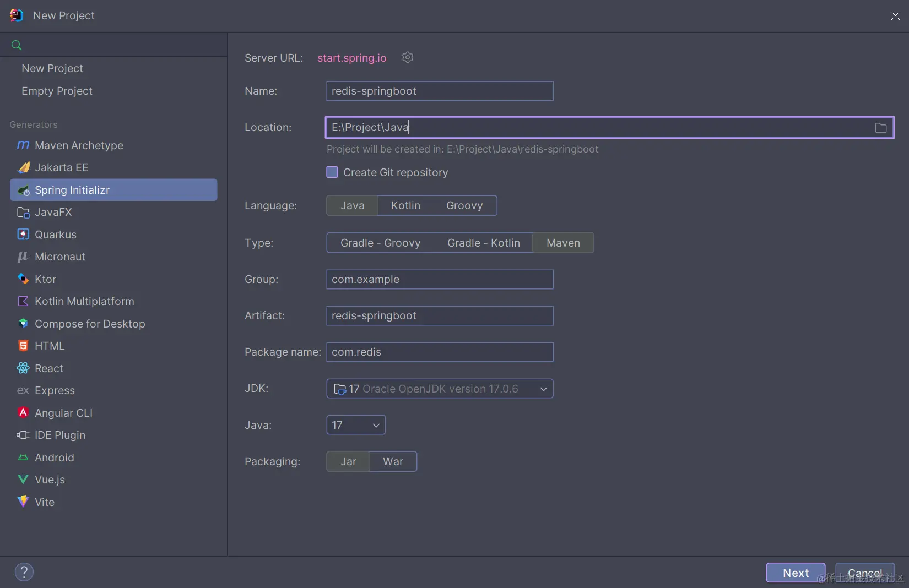Open Server URL settings gear

[408, 57]
